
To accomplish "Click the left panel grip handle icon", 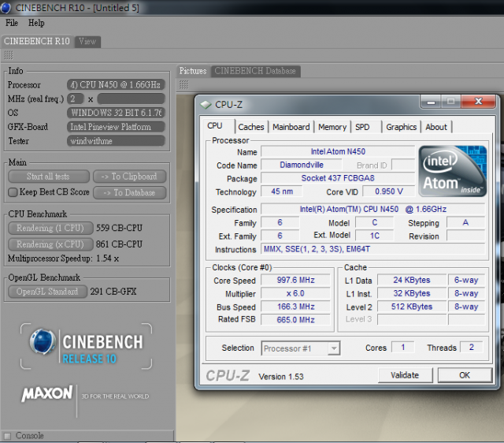I will (x=9, y=55).
